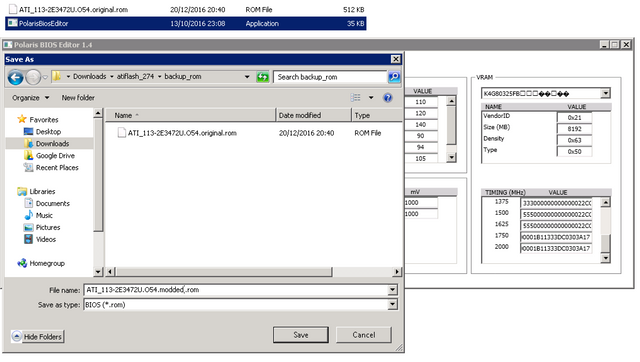The width and height of the screenshot is (640, 362).
Task: Click Hide Folders button
Action: click(38, 337)
